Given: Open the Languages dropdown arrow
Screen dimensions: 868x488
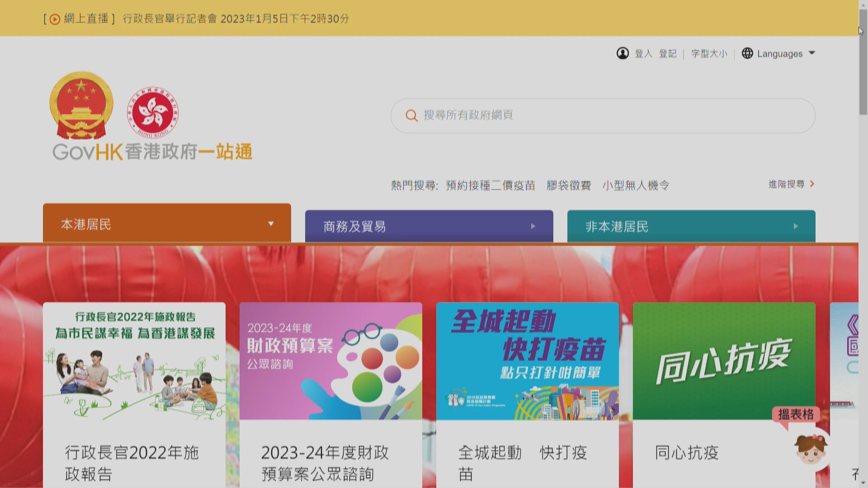Looking at the screenshot, I should [812, 53].
